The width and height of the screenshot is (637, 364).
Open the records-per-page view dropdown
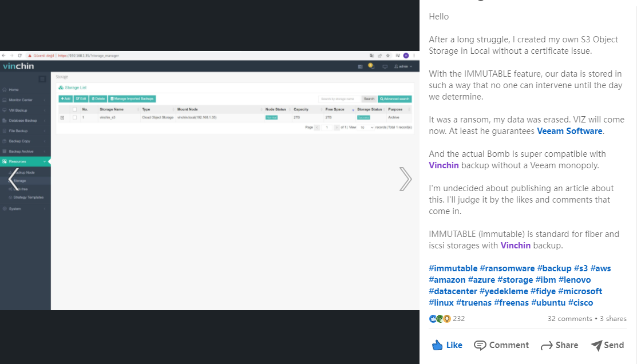coord(367,127)
